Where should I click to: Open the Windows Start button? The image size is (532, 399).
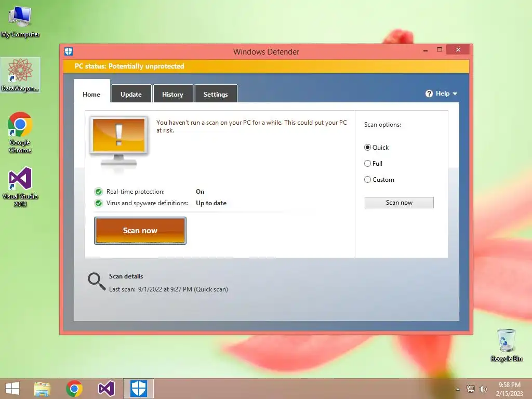pyautogui.click(x=12, y=389)
